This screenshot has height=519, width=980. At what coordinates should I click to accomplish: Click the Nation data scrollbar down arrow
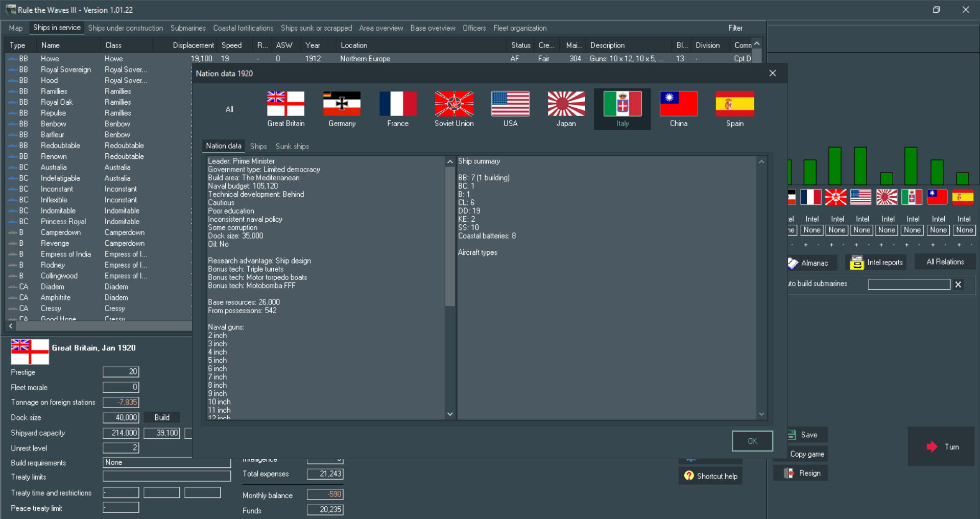[450, 414]
